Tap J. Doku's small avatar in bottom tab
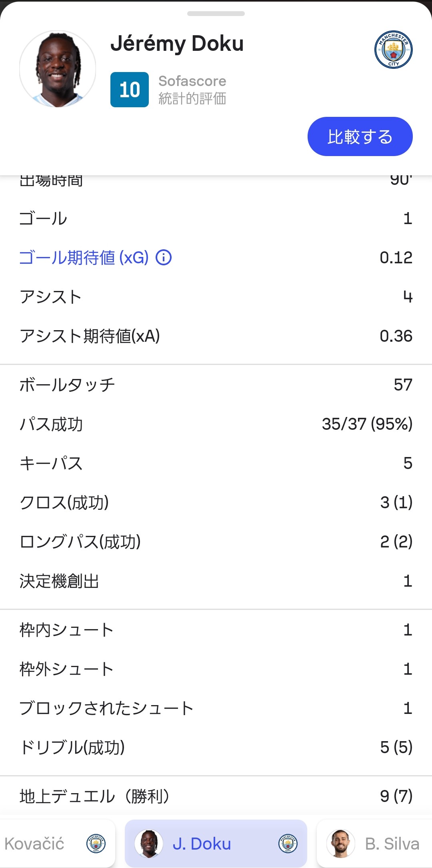The height and width of the screenshot is (868, 432). click(x=148, y=844)
